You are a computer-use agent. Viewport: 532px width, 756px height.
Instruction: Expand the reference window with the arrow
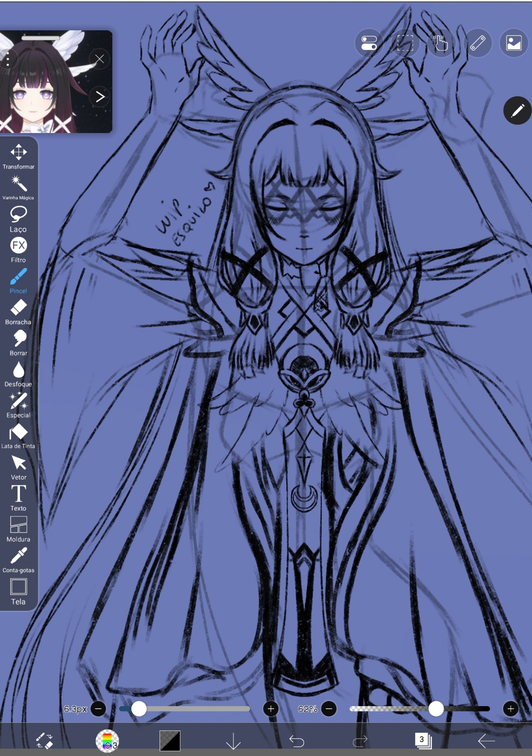tap(100, 97)
